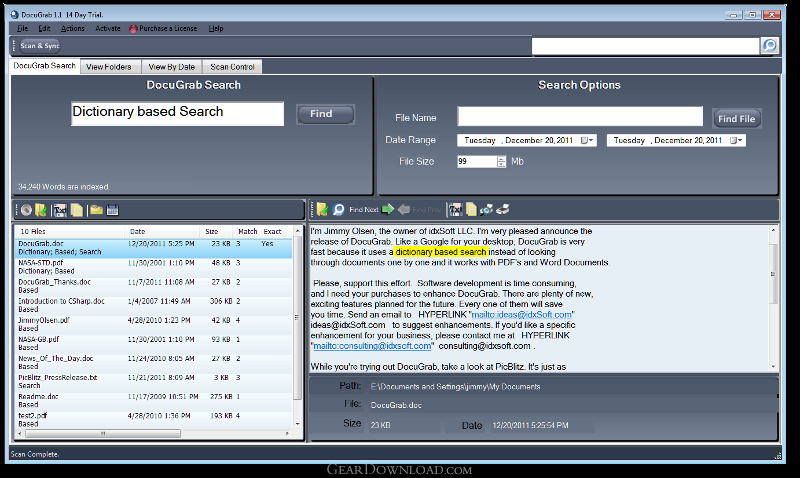Viewport: 800px width, 478px height.
Task: Select the News_Of_The_Day.doc result row
Action: click(154, 363)
